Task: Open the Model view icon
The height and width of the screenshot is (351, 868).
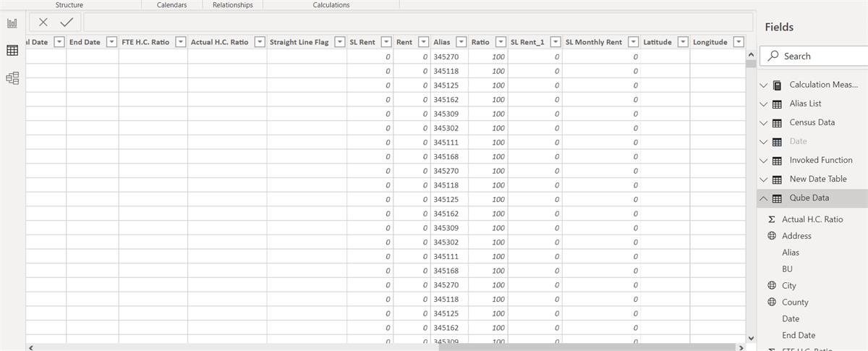Action: 12,78
